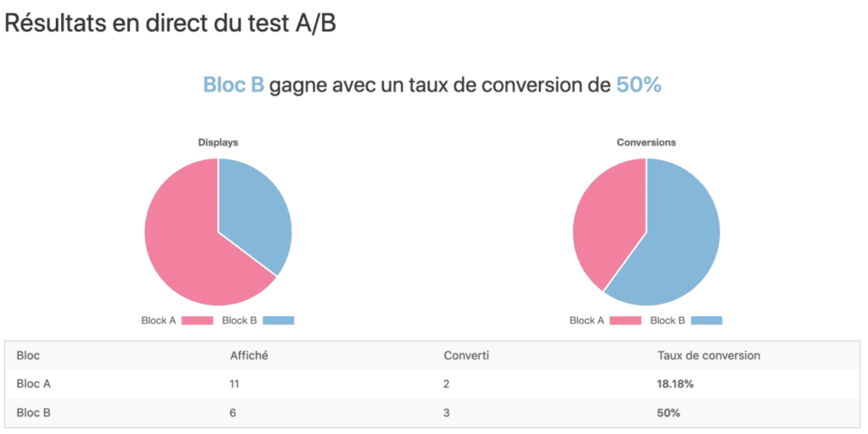Click the Bloc column header
This screenshot has width=868, height=434.
[x=28, y=355]
